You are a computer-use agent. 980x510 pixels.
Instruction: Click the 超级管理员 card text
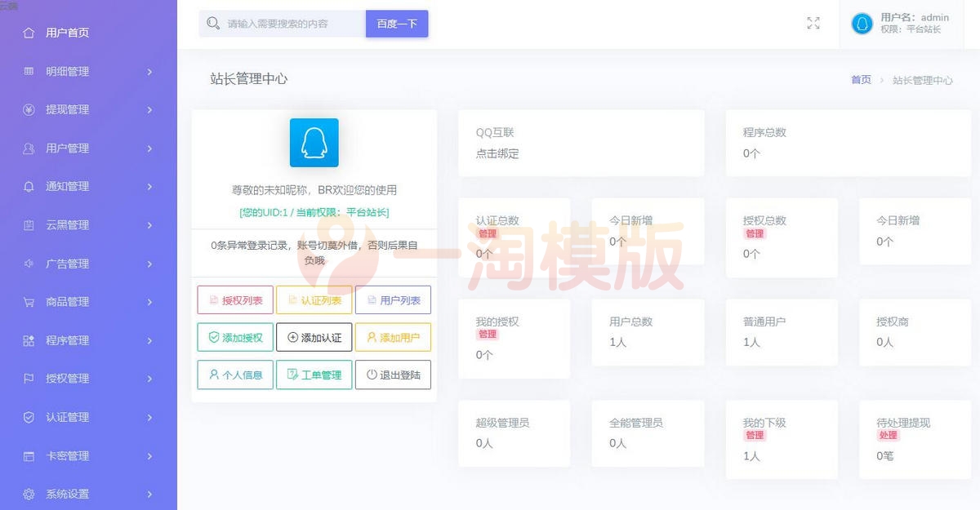502,423
